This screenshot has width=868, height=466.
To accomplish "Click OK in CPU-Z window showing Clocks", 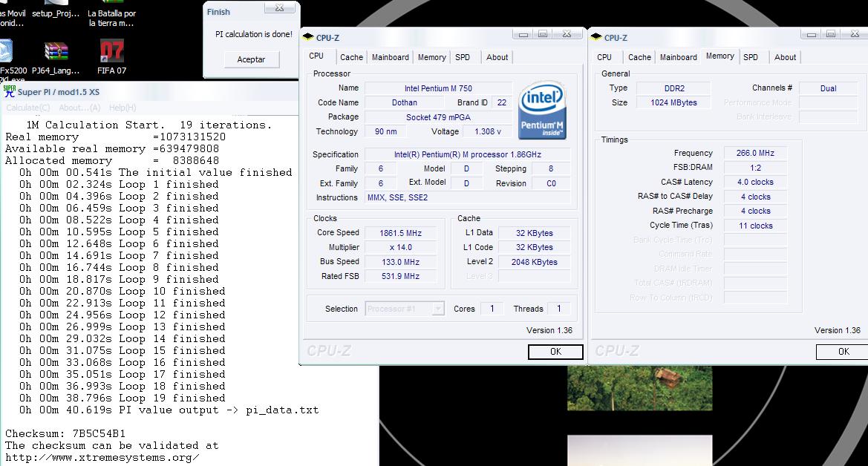I will tap(555, 352).
